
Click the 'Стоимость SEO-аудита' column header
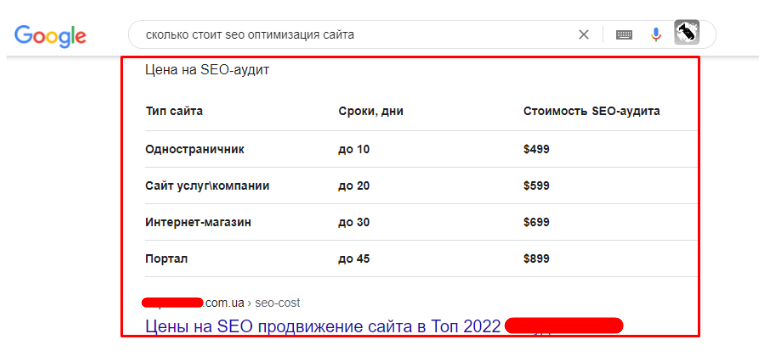click(x=592, y=111)
